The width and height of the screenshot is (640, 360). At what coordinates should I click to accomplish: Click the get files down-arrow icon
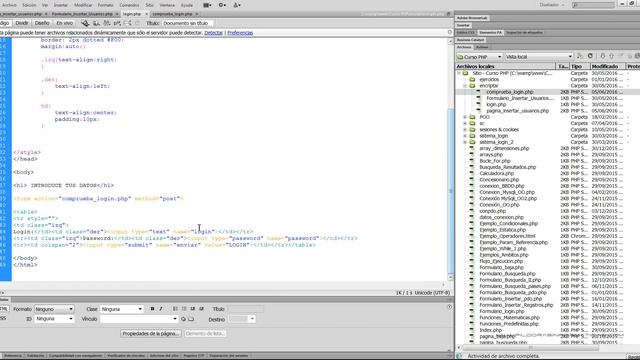[602, 56]
